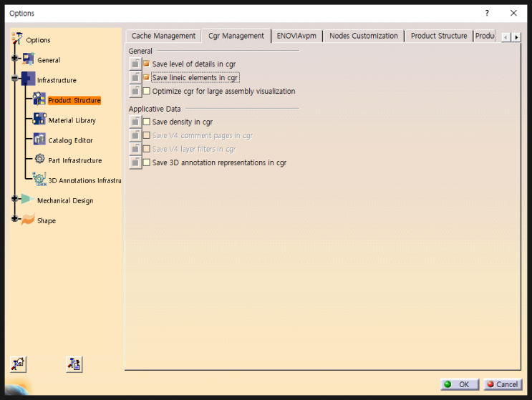532x400 pixels.
Task: Collapse the Infrastructure tree node
Action: pyautogui.click(x=14, y=78)
